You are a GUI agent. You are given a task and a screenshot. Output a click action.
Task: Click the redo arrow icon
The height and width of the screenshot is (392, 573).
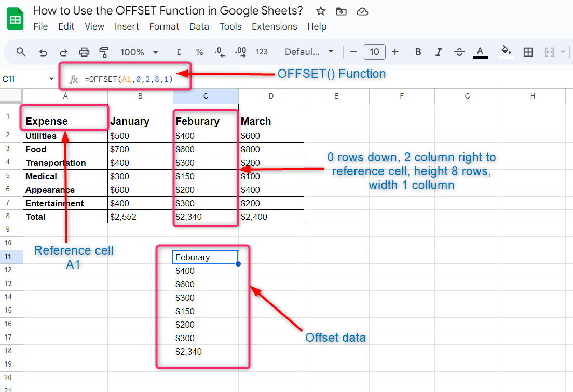click(63, 52)
